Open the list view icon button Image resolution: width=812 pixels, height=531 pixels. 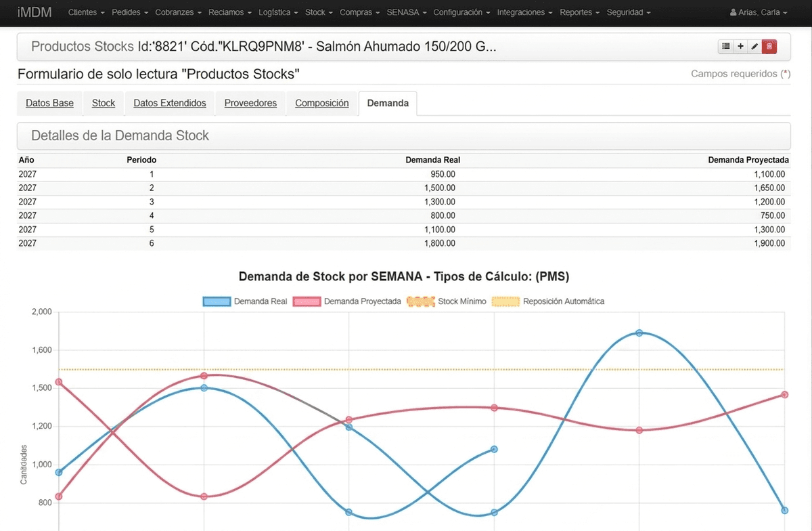[x=726, y=47]
